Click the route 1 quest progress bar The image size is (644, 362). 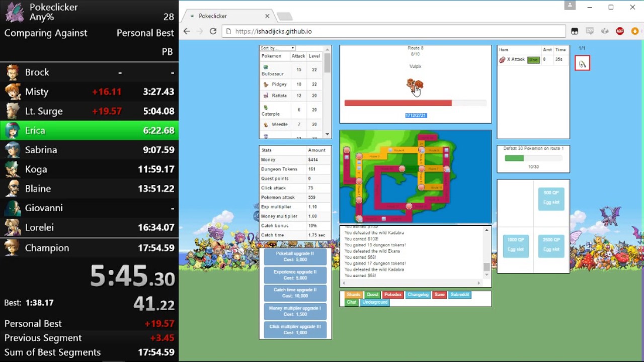click(x=533, y=158)
